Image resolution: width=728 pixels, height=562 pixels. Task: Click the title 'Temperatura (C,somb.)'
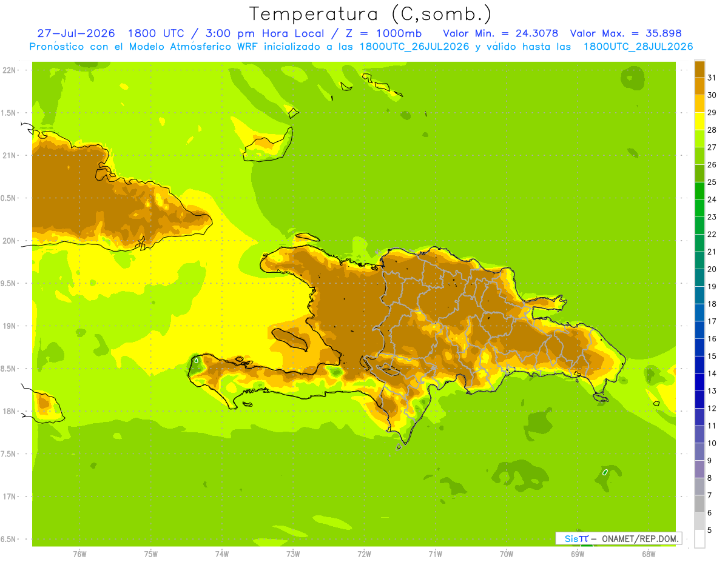point(371,13)
